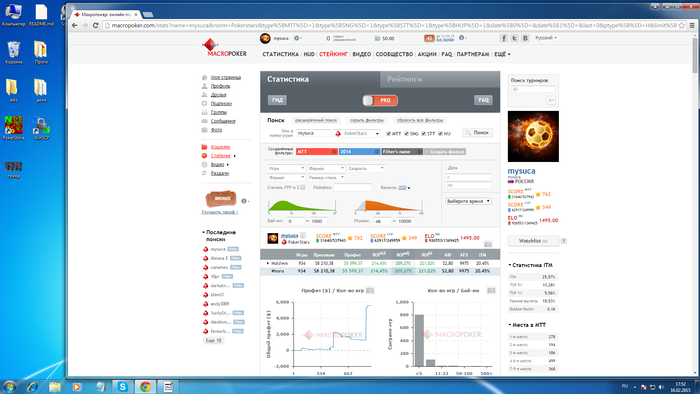700x394 pixels.
Task: Click the green buy-in range slider
Action: point(302,206)
